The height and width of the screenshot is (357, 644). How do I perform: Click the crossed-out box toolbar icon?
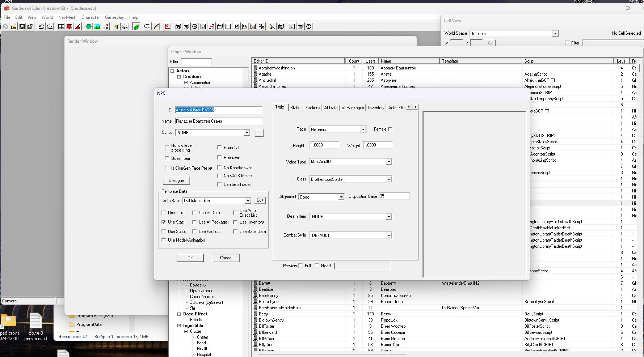coord(253,26)
